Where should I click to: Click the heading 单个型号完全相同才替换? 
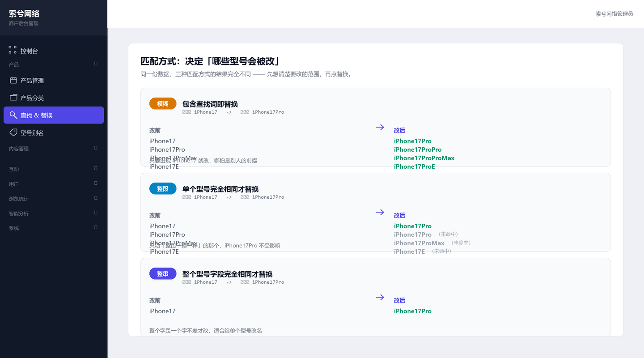point(220,189)
